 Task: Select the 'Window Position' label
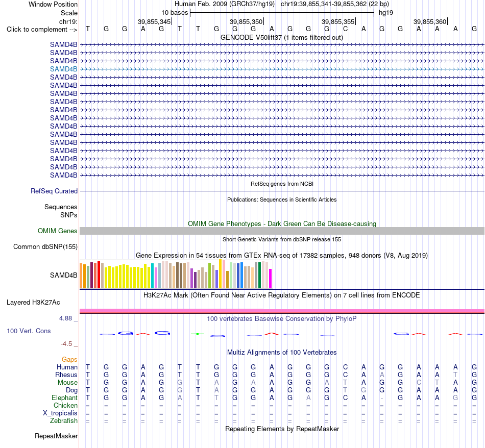(x=53, y=4)
